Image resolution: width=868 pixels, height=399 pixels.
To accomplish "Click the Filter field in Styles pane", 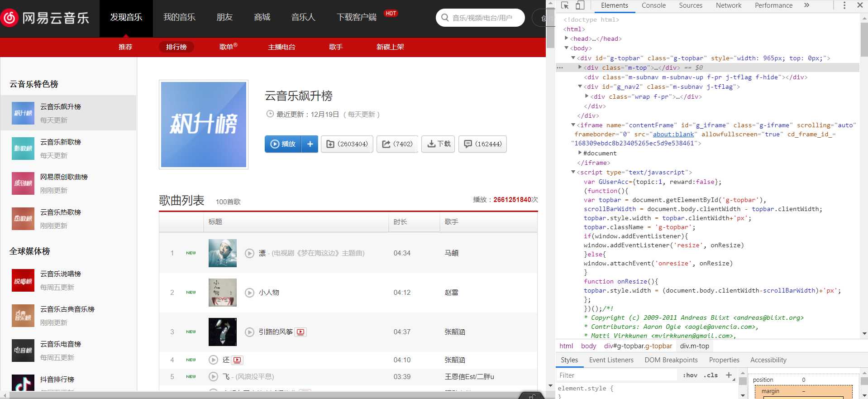I will (616, 375).
